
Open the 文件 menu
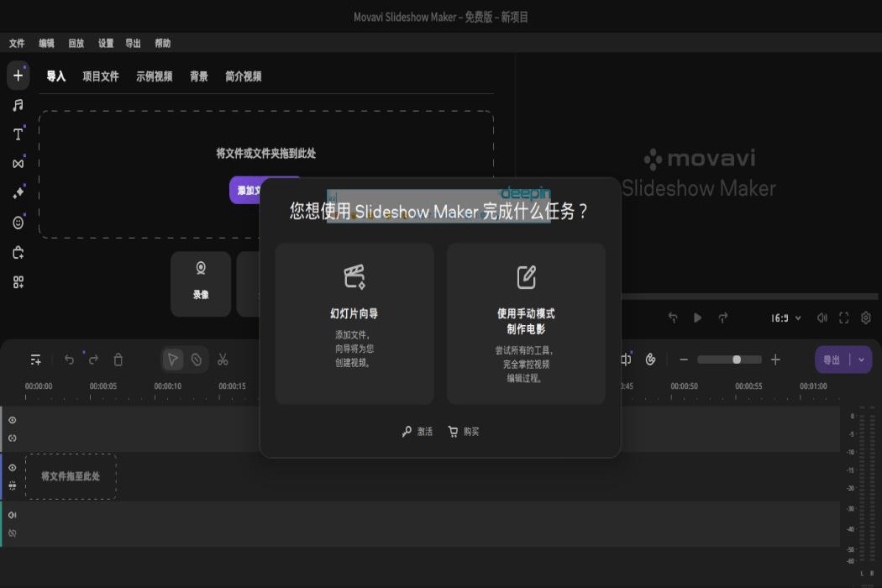point(17,44)
